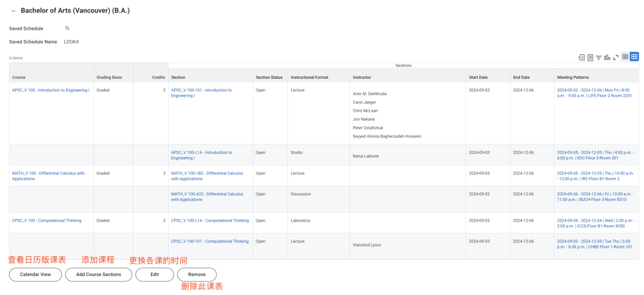Expand table to fullscreen mode

[615, 57]
